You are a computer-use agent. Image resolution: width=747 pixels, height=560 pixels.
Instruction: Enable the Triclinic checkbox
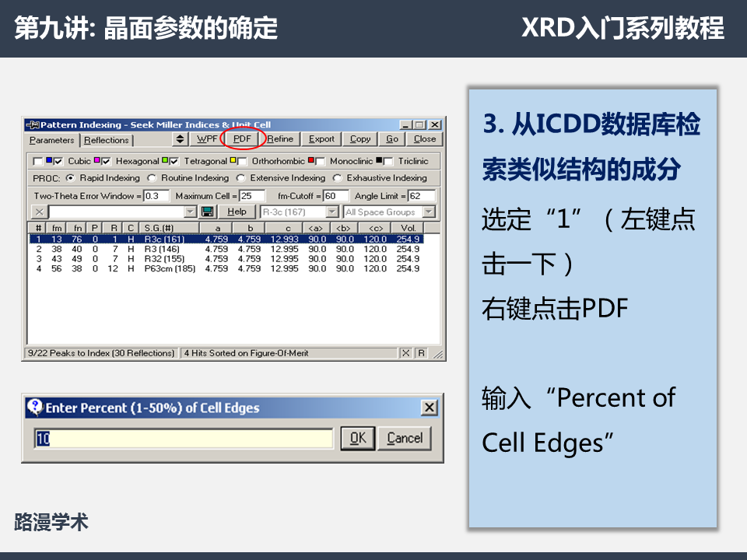click(388, 162)
